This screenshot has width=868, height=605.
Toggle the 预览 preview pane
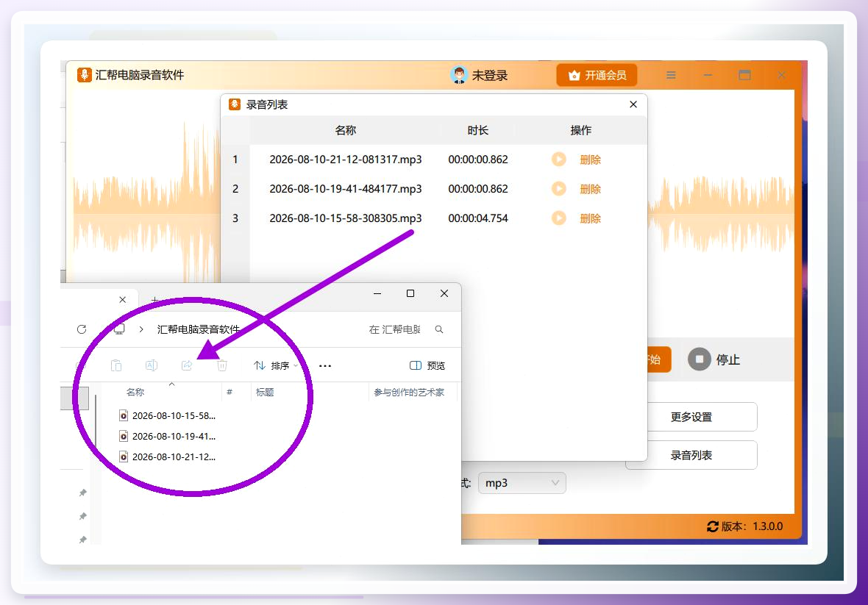(427, 365)
